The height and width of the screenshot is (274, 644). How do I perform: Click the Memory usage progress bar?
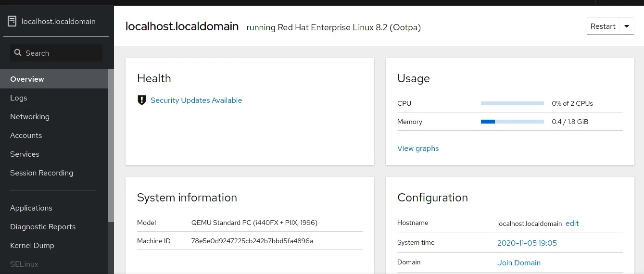tap(512, 122)
